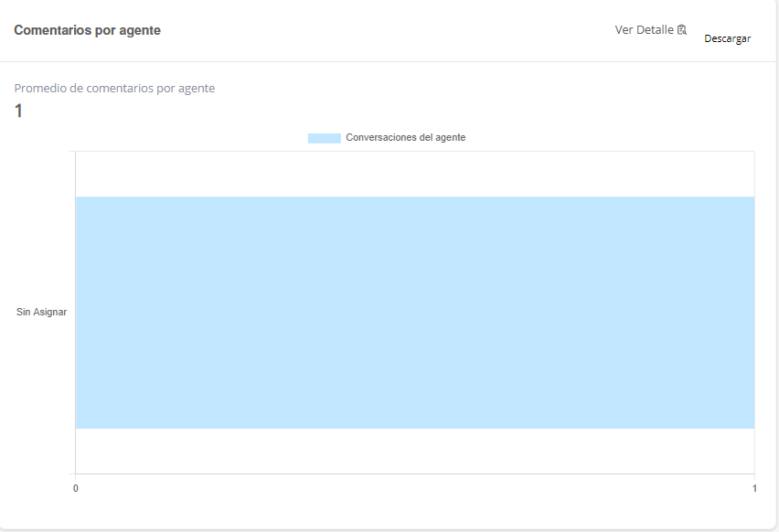Click the chart's bottom horizontal axis line
The width and height of the screenshot is (779, 532).
(414, 473)
